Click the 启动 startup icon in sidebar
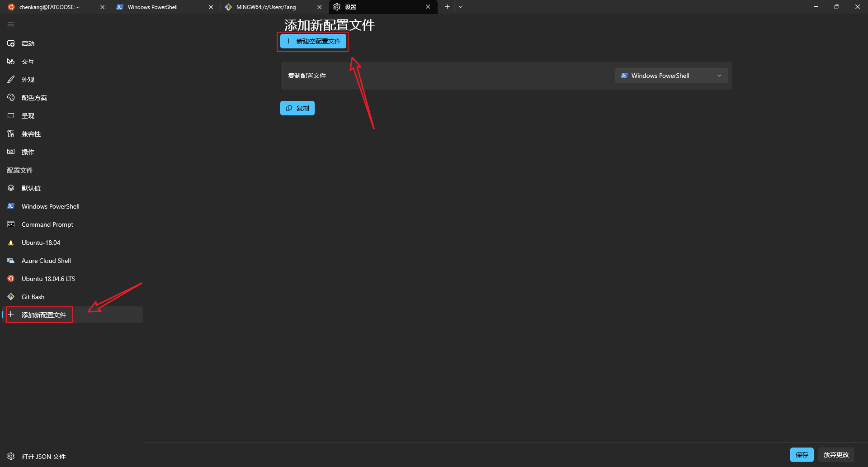 point(11,43)
